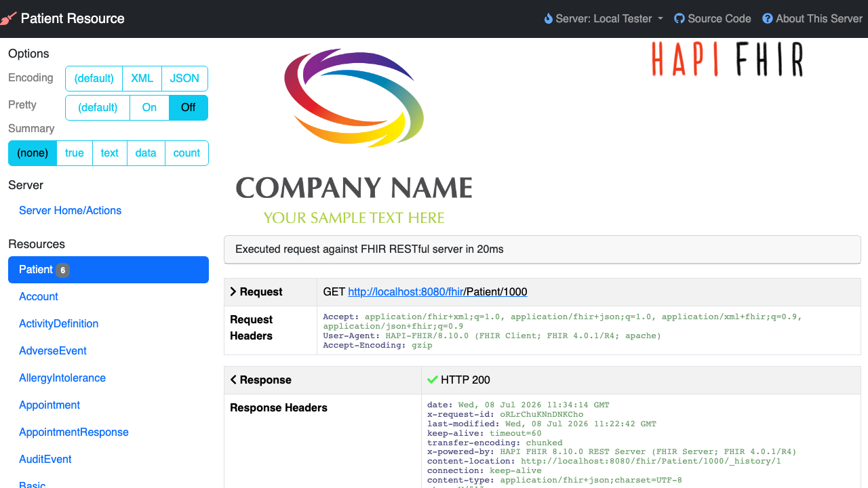Click the broom icon beside Patient Resource
Screen dimensions: 868x488
point(8,18)
